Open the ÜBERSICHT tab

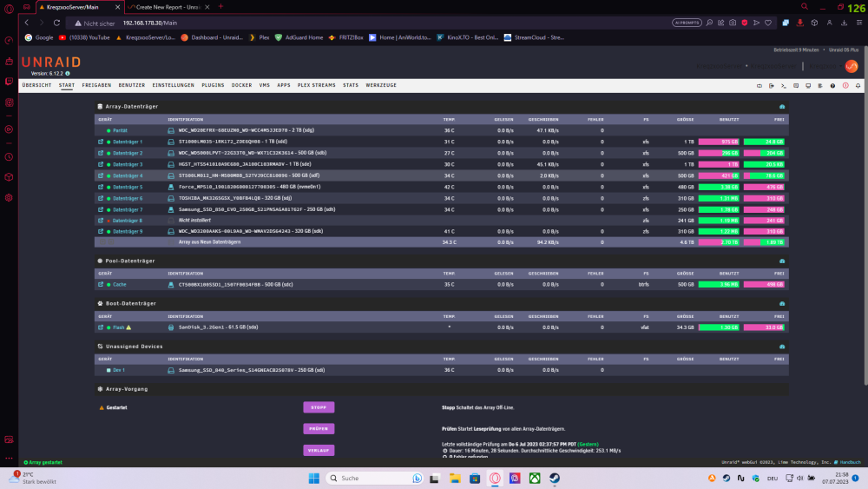tap(36, 85)
